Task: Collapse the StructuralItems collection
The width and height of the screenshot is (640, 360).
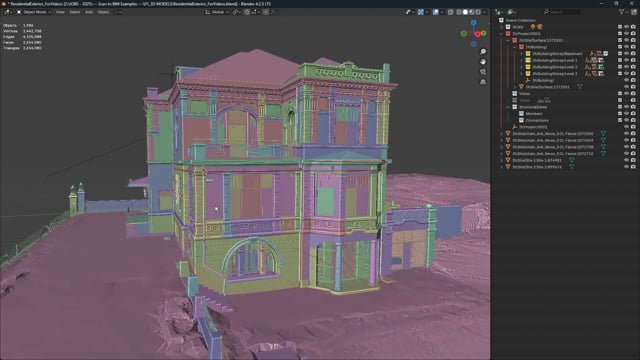Action: click(508, 107)
